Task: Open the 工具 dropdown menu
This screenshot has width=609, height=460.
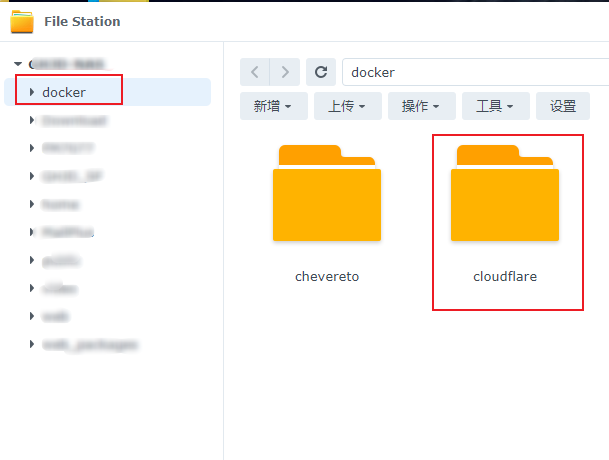Action: (x=496, y=106)
